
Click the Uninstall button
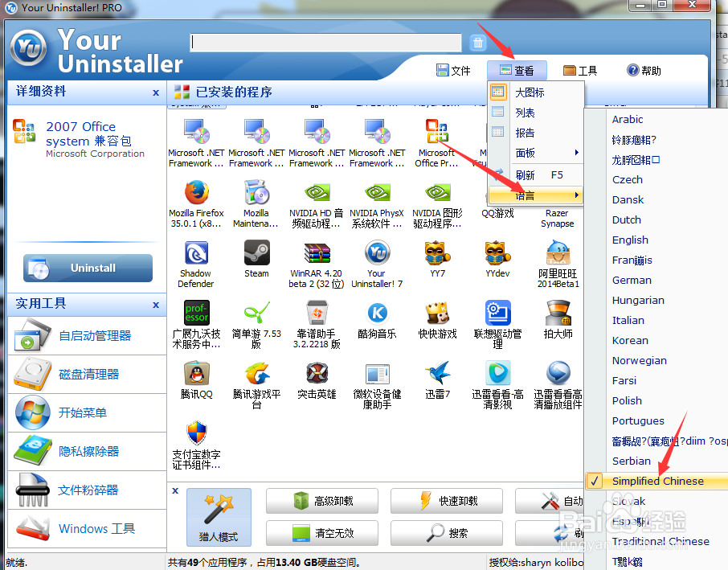(88, 268)
